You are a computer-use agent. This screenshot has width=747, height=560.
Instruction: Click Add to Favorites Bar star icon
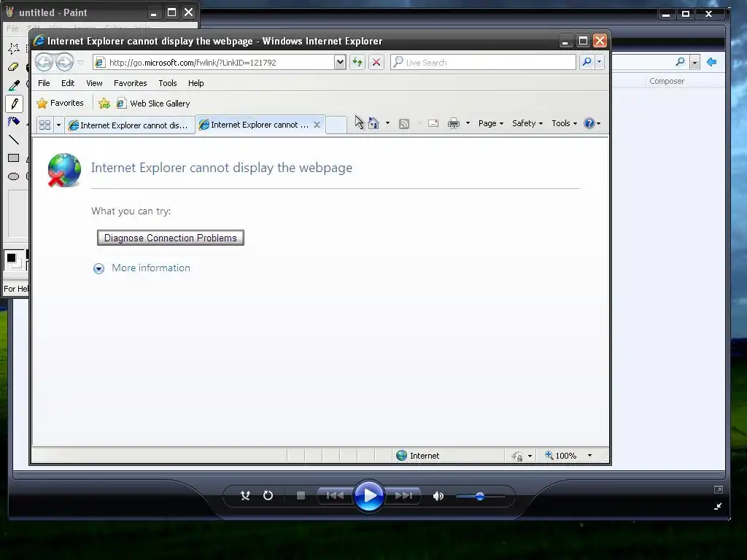104,104
